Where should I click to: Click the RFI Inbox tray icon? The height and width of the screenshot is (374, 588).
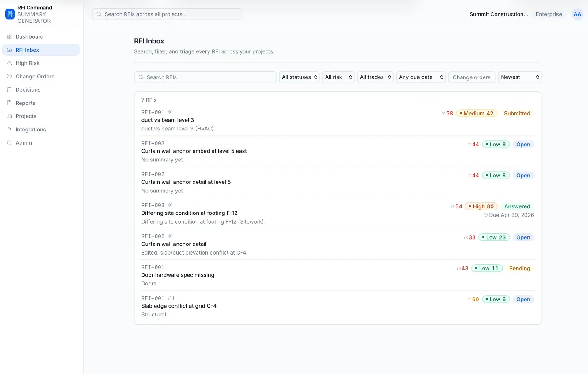9,50
